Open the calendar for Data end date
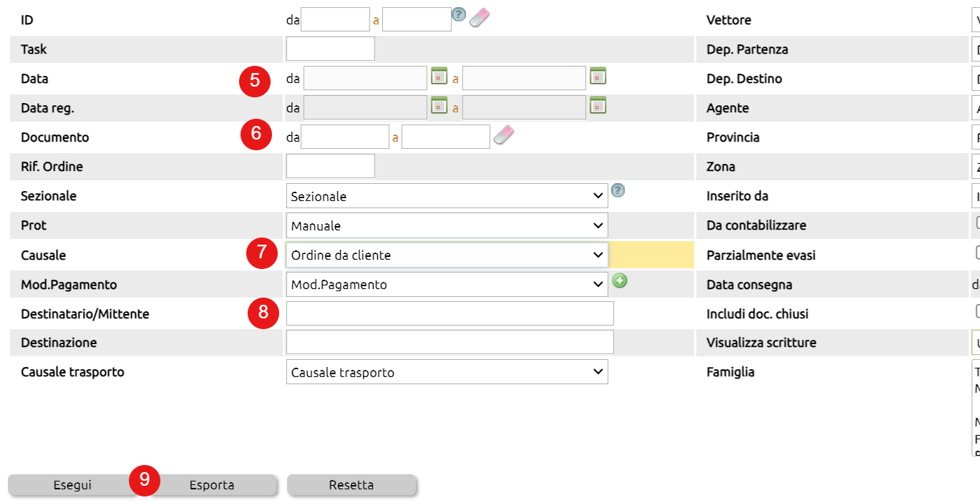The image size is (980, 503). [598, 75]
